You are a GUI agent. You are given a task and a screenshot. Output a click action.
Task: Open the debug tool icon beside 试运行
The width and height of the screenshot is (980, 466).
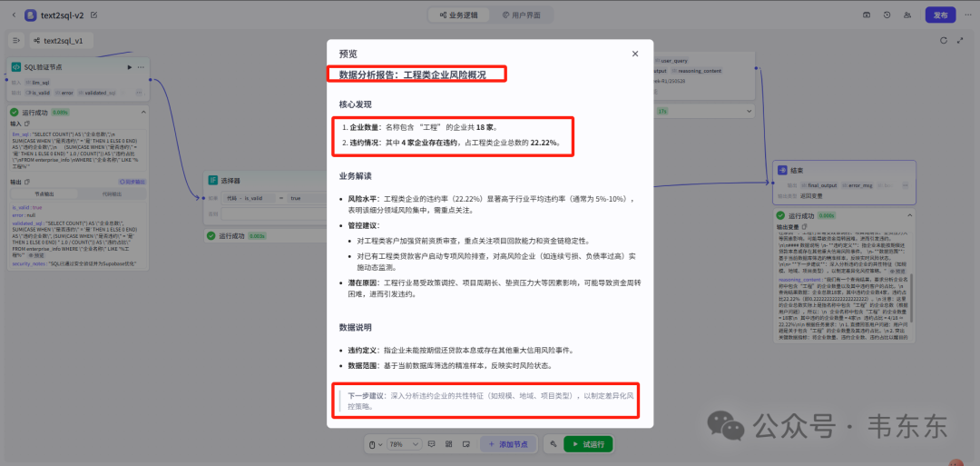pyautogui.click(x=554, y=444)
